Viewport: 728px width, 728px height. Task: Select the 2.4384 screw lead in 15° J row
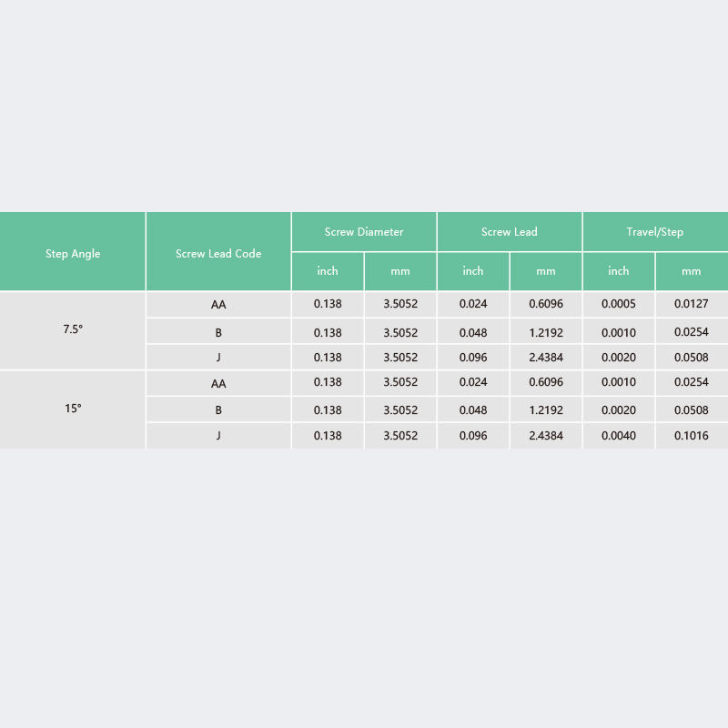[546, 436]
